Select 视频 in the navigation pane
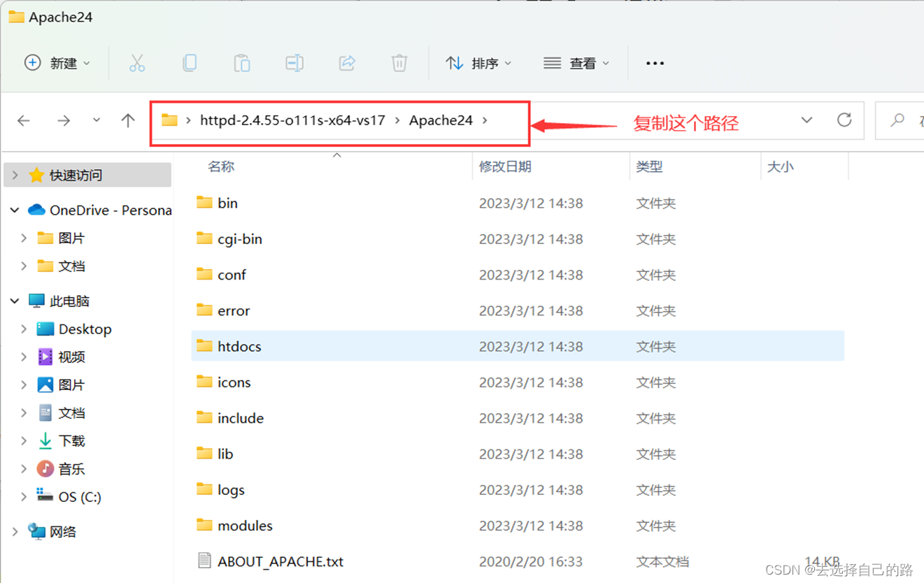 point(71,357)
